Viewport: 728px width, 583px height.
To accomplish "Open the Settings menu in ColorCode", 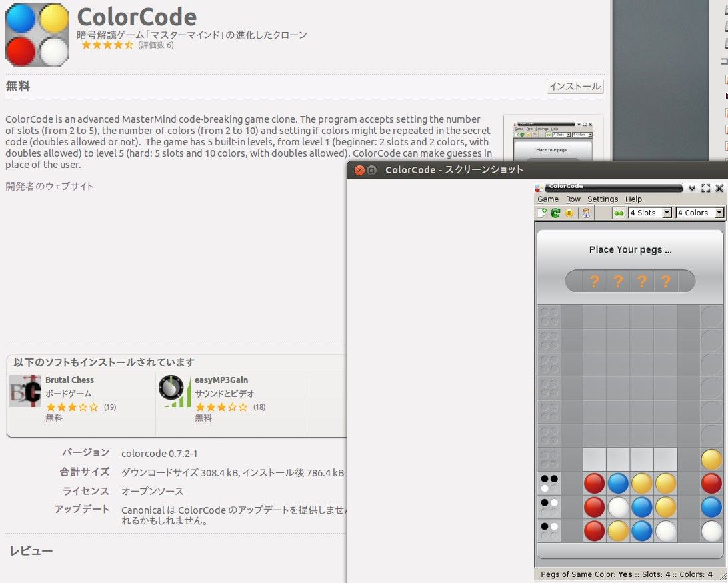I will [603, 199].
